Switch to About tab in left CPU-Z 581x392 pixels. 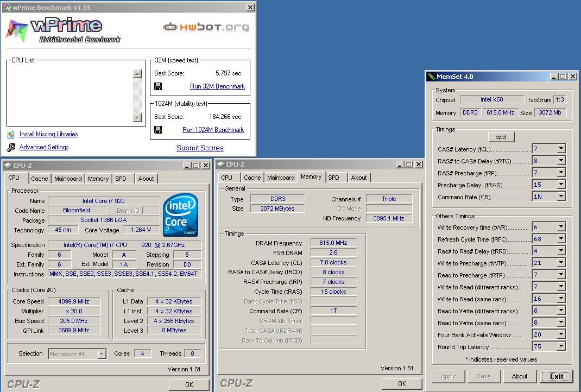pyautogui.click(x=146, y=179)
